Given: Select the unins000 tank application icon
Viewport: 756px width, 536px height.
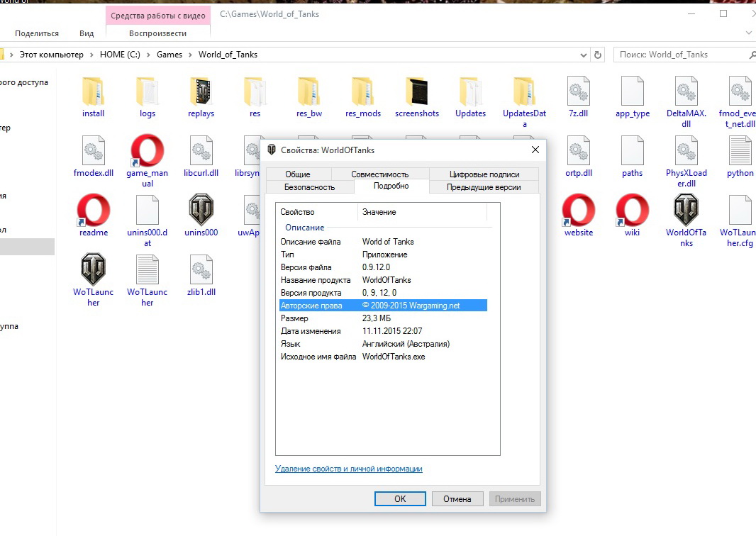Looking at the screenshot, I should (201, 211).
